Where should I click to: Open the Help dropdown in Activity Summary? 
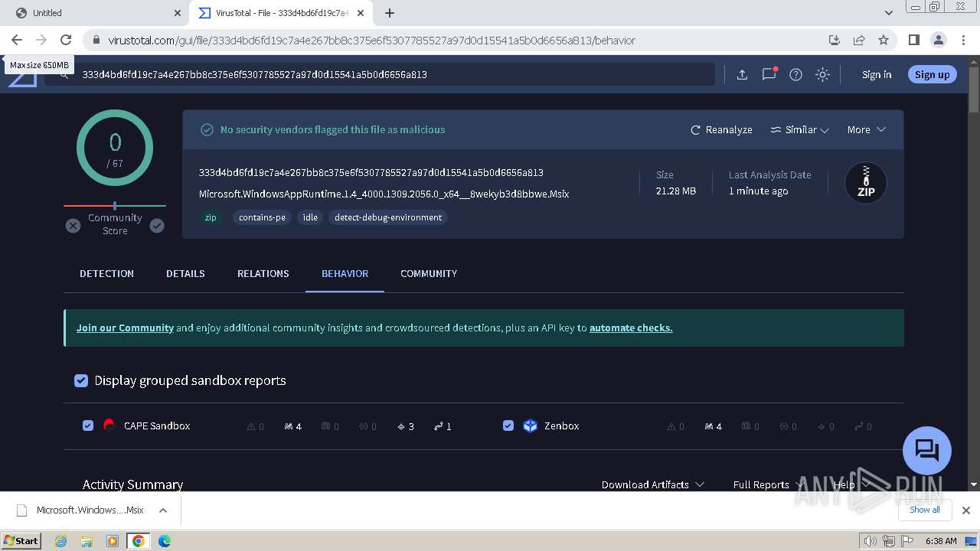pyautogui.click(x=851, y=484)
